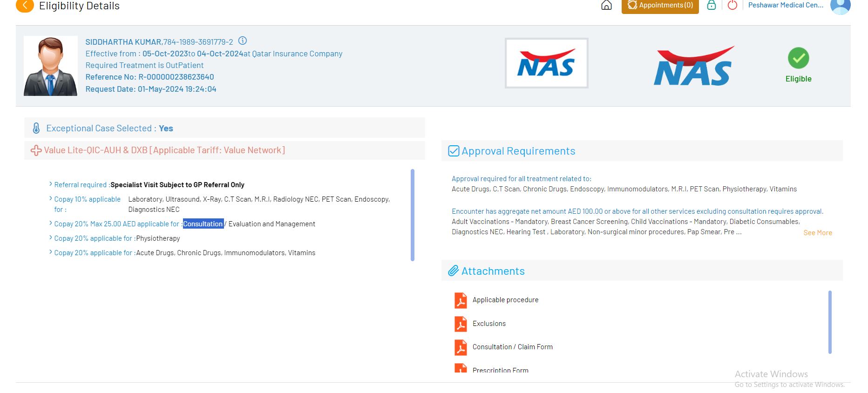
Task: Click the green Eligible checkmark
Action: 798,58
